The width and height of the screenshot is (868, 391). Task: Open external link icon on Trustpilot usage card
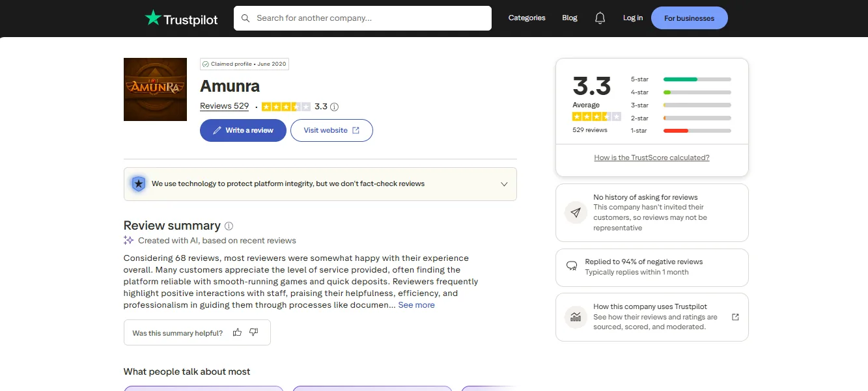[x=735, y=317]
